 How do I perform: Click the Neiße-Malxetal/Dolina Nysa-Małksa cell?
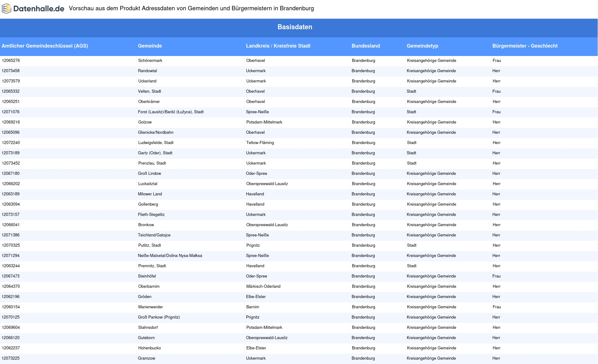point(170,256)
